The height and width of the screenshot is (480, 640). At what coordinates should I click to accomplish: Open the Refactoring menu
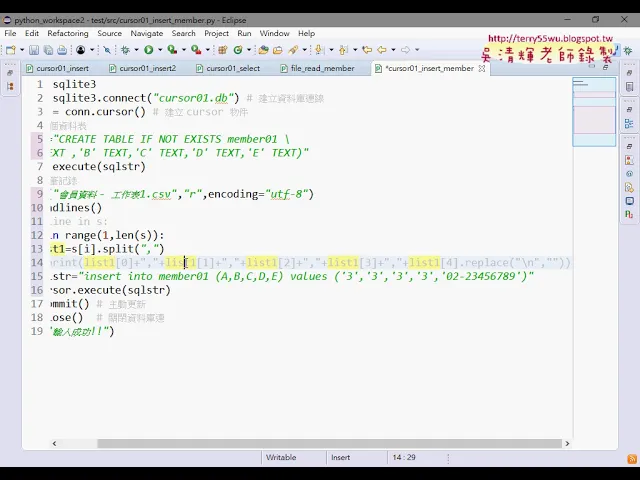click(x=68, y=33)
